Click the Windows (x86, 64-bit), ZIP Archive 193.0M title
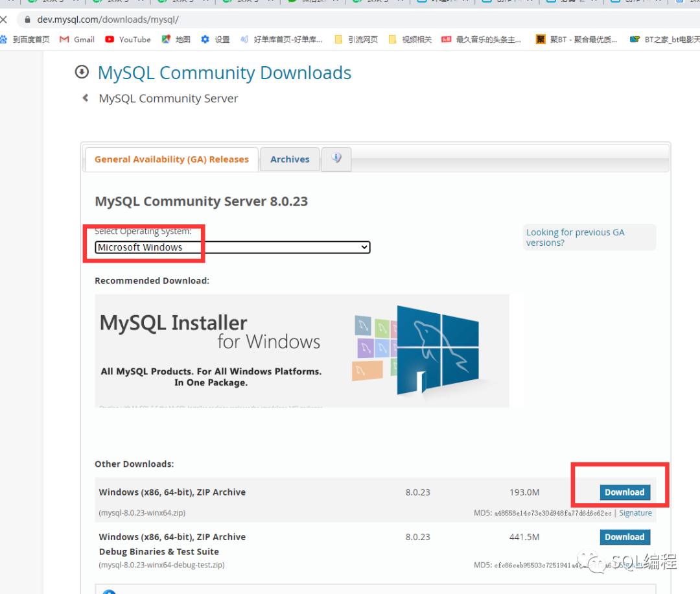Screen dimensions: 700x594 tap(172, 492)
